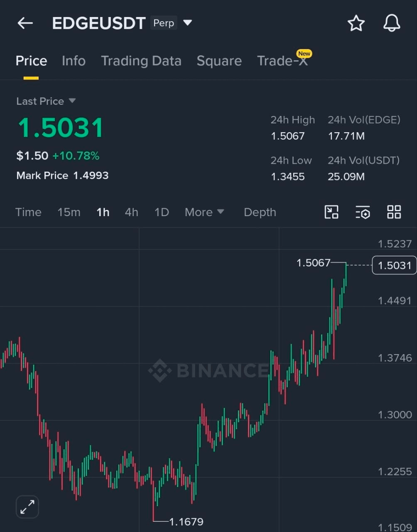Open the chart drawing tools icon

pos(331,212)
